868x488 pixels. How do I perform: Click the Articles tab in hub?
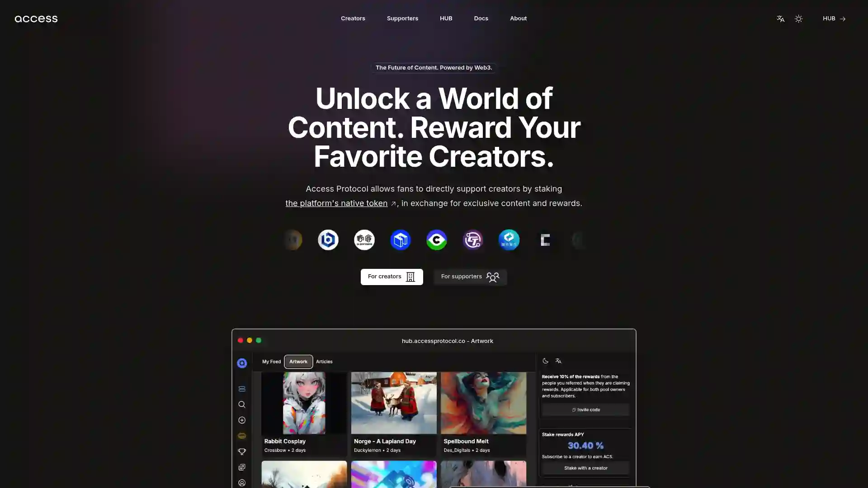[x=324, y=361]
